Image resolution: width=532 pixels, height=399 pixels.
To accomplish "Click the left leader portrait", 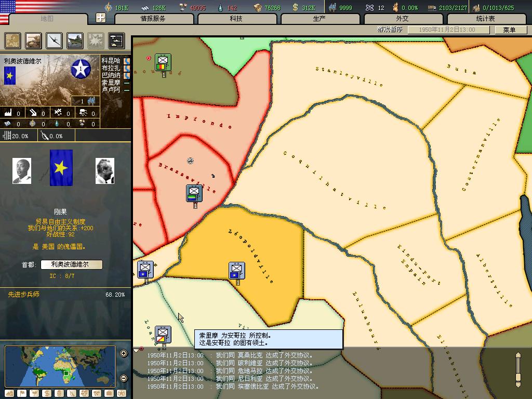I will (x=22, y=171).
